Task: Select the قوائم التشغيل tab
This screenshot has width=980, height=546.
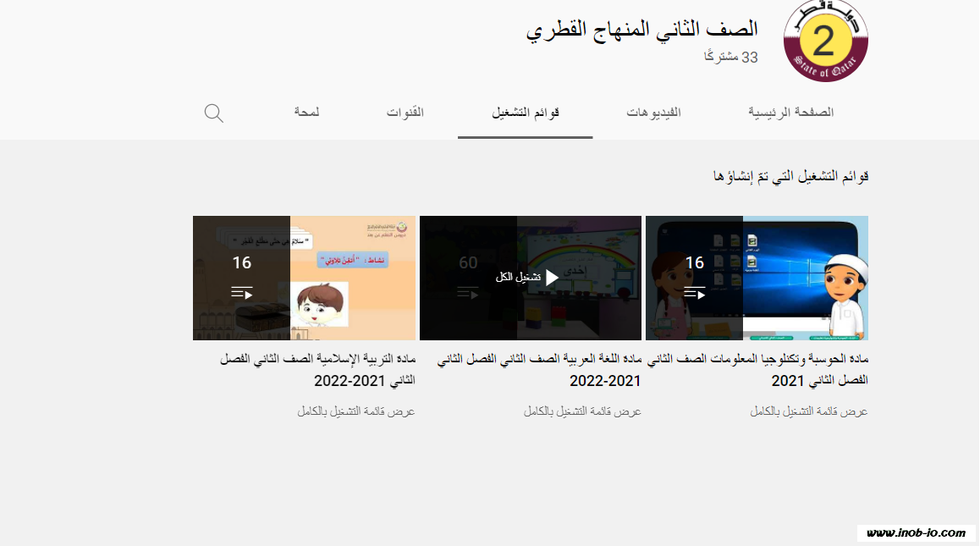Action: (x=526, y=113)
